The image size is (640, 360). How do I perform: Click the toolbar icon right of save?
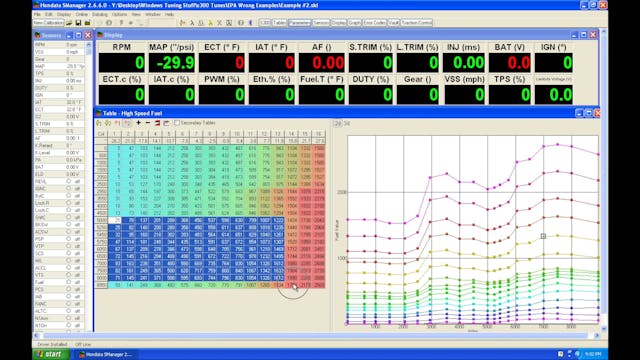point(87,23)
